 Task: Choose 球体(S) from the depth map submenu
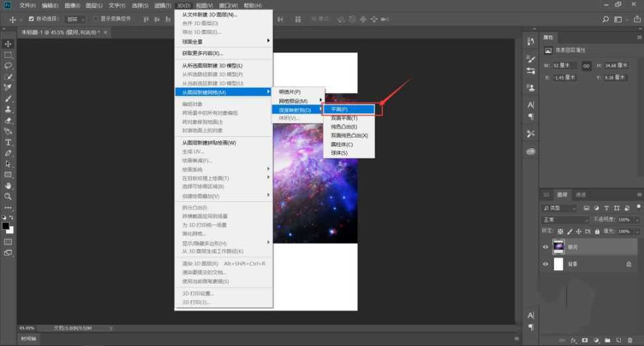coord(339,153)
